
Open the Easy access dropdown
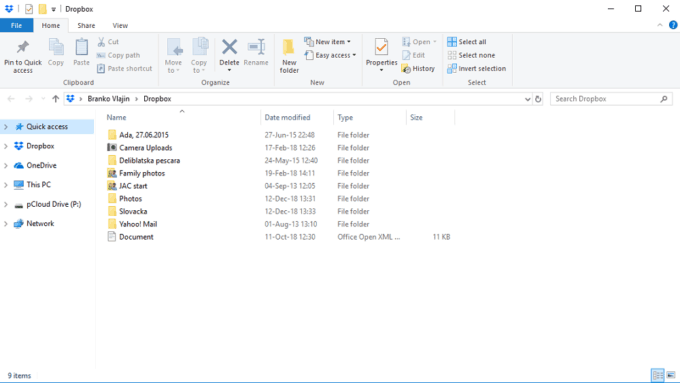[x=330, y=55]
